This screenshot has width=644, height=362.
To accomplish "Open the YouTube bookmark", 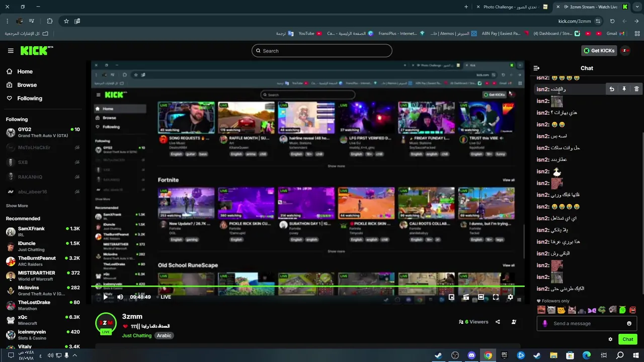I will (x=310, y=34).
